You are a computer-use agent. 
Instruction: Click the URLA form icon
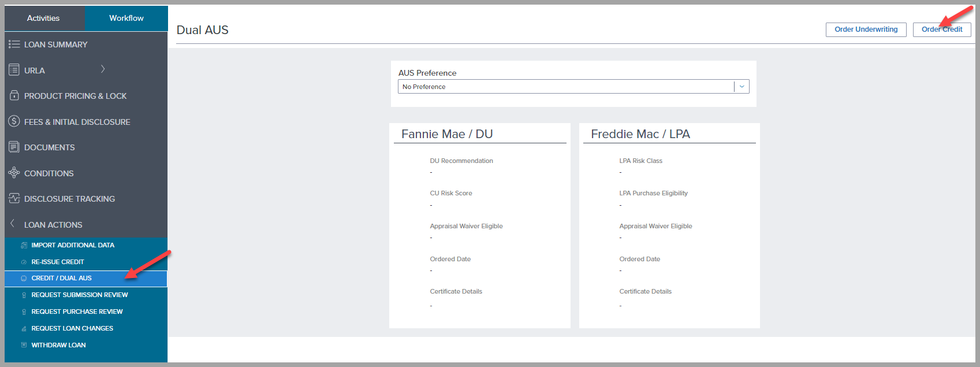tap(14, 70)
